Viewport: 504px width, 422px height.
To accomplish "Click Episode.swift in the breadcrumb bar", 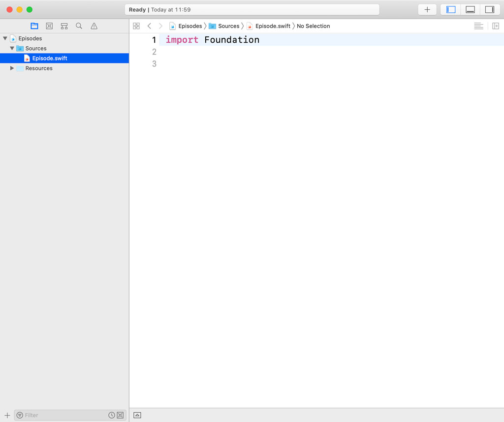I will click(272, 26).
